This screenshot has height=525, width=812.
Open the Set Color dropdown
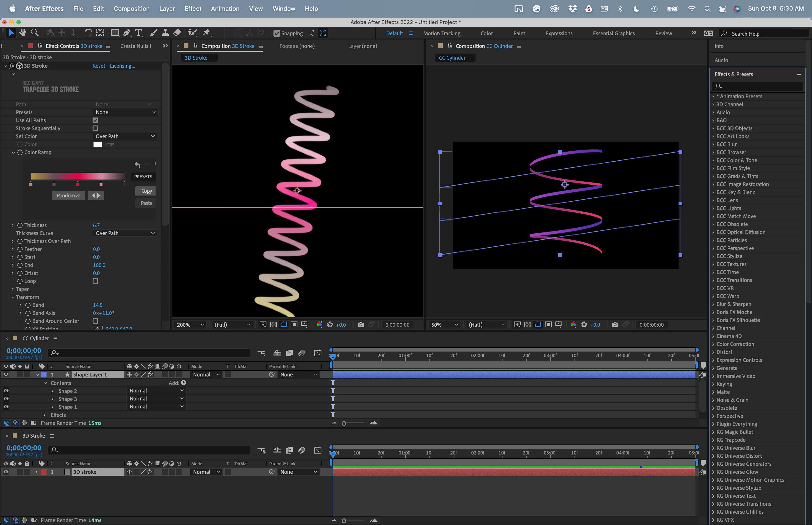click(125, 136)
